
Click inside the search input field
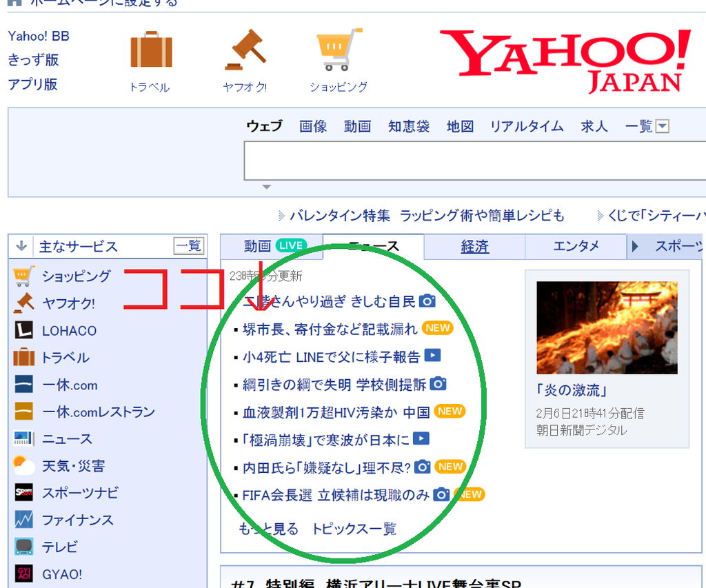474,161
